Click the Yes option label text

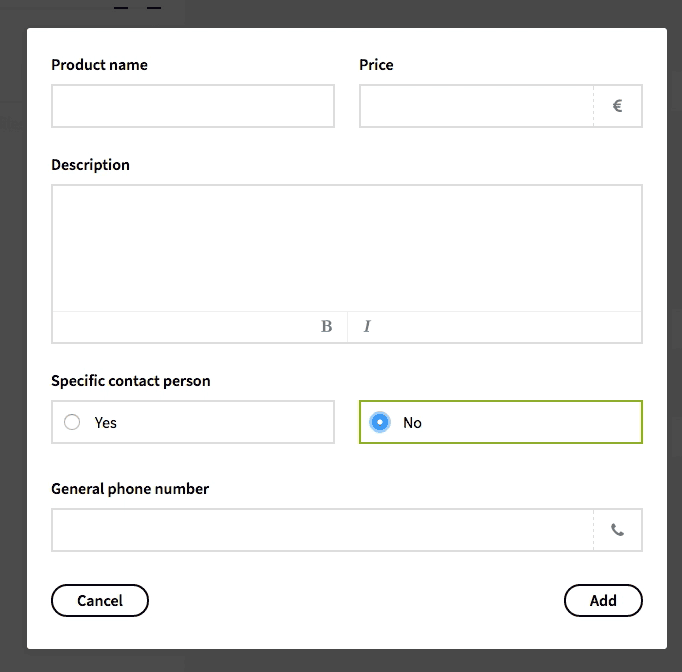coord(105,423)
